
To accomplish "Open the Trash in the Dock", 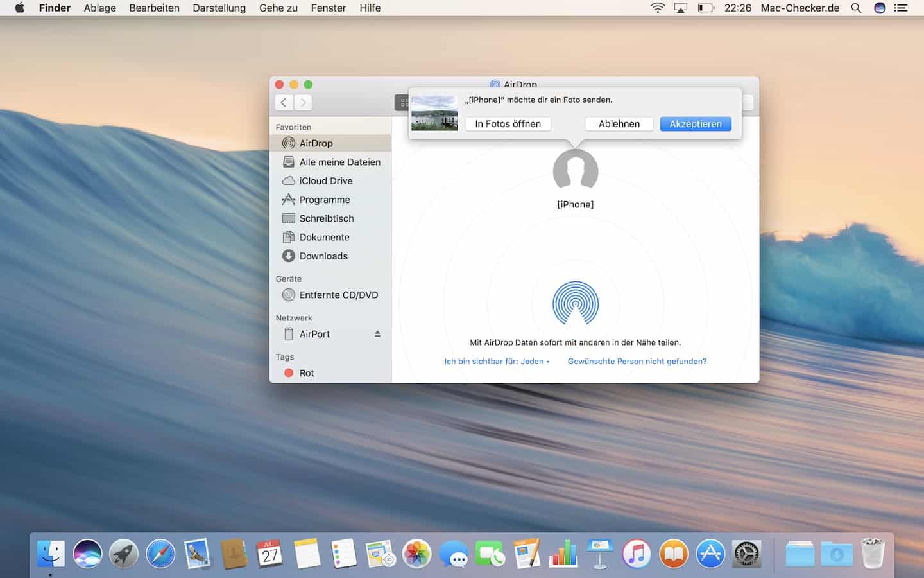I will (x=873, y=554).
